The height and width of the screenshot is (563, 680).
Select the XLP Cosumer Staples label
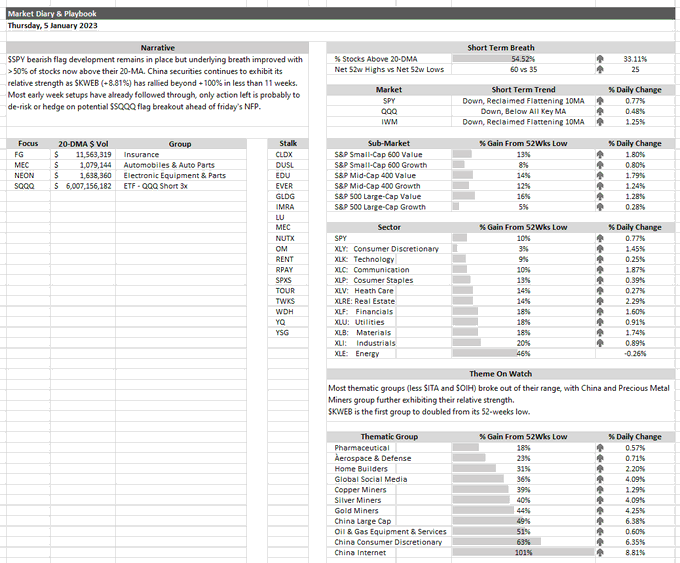[x=373, y=280]
